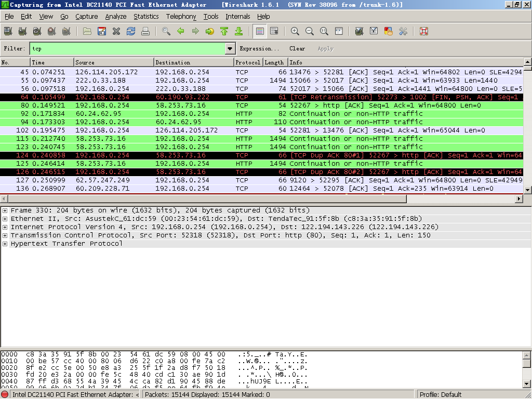Toggle auto scroll in live capture
Screen dimensions: 532x399
pyautogui.click(x=274, y=31)
